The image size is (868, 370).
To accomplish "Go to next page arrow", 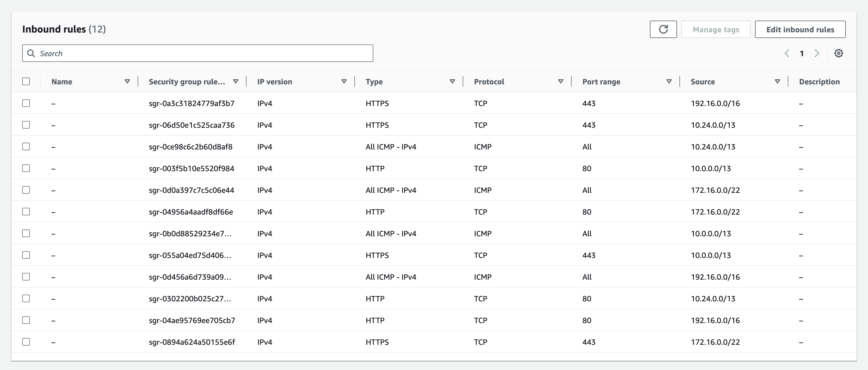I will pyautogui.click(x=817, y=53).
